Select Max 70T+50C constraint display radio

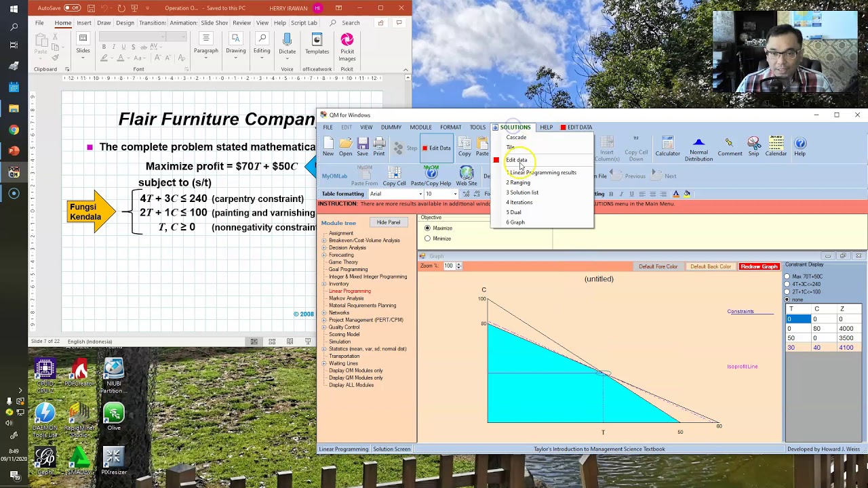point(787,277)
